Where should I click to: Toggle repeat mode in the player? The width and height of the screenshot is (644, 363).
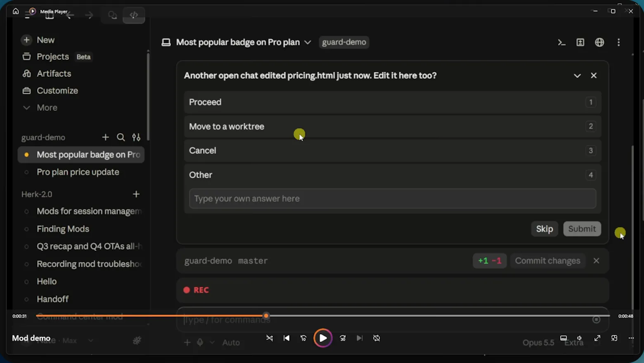[x=376, y=338]
